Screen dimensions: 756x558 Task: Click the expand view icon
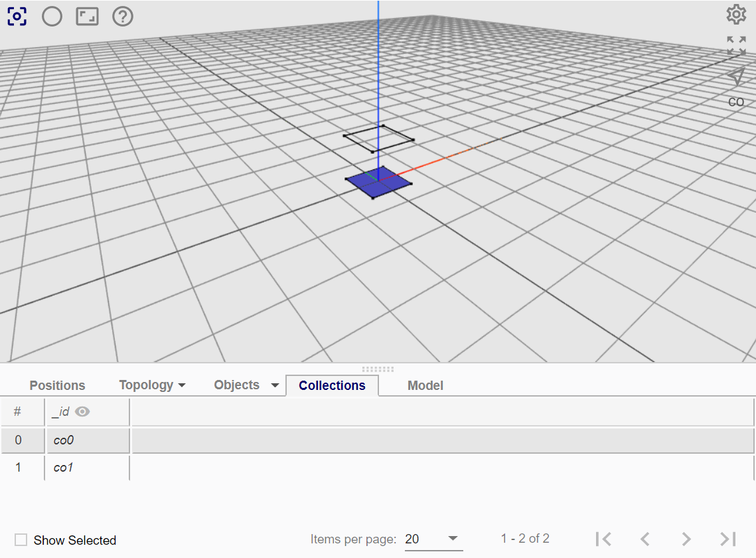[x=736, y=45]
